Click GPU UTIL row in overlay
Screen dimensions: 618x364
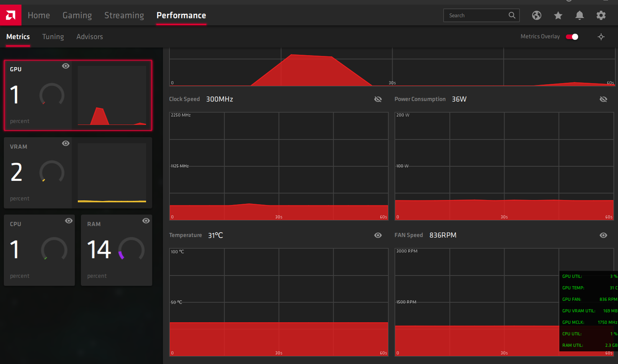pyautogui.click(x=590, y=276)
